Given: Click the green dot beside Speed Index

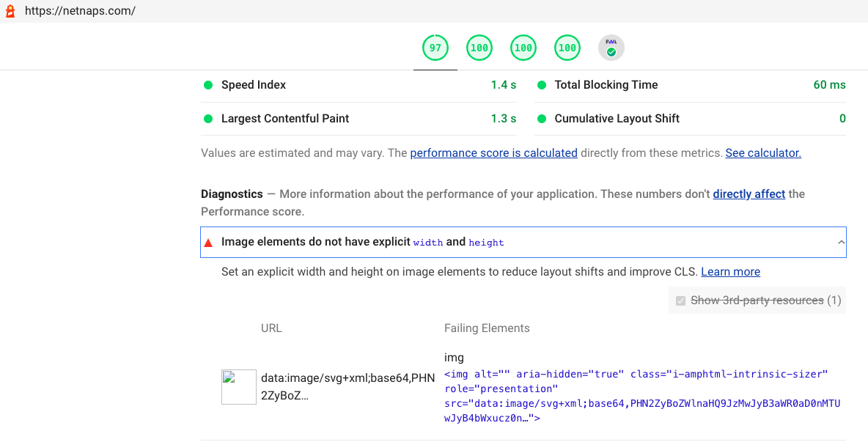Looking at the screenshot, I should (207, 84).
